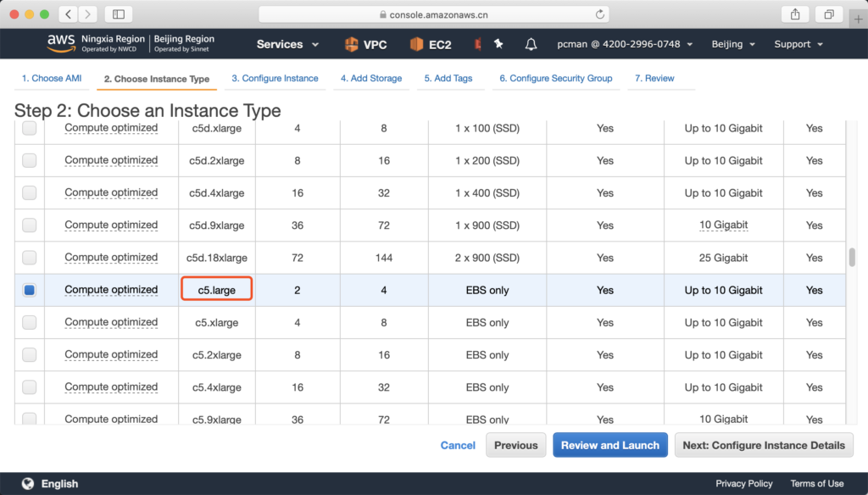Open the pcman account dropdown
This screenshot has width=868, height=495.
pos(625,44)
